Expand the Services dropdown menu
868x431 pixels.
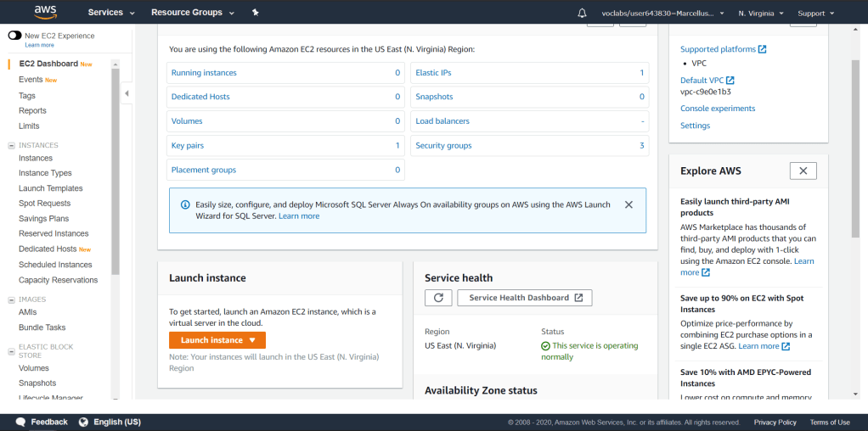[x=111, y=13]
